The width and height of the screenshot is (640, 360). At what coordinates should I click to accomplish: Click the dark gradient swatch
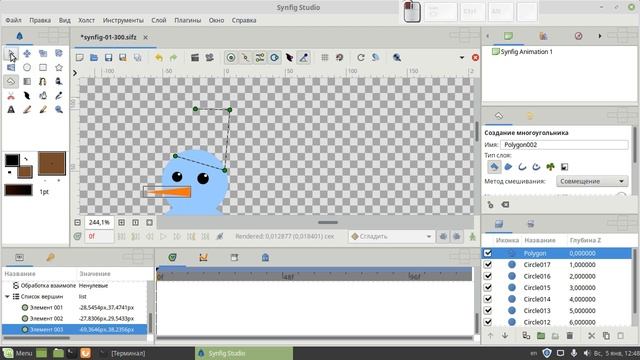18,190
